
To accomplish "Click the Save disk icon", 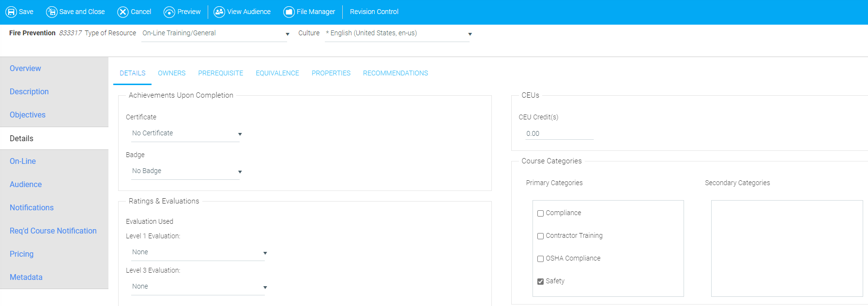I will coord(11,12).
